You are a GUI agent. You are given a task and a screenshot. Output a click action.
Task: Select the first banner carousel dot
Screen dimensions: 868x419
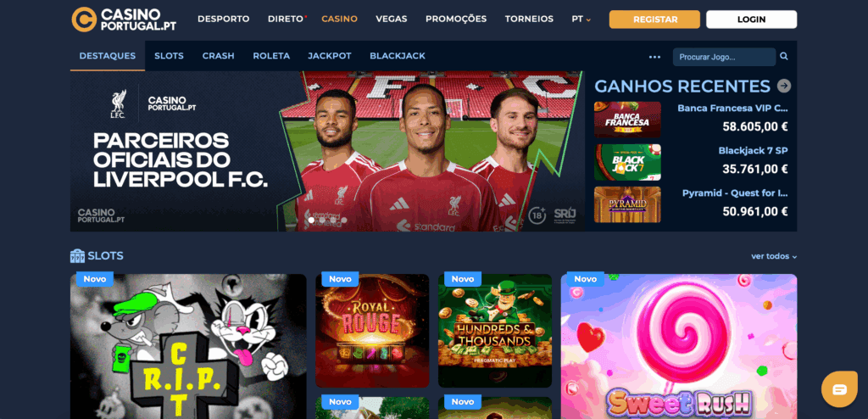(x=311, y=220)
